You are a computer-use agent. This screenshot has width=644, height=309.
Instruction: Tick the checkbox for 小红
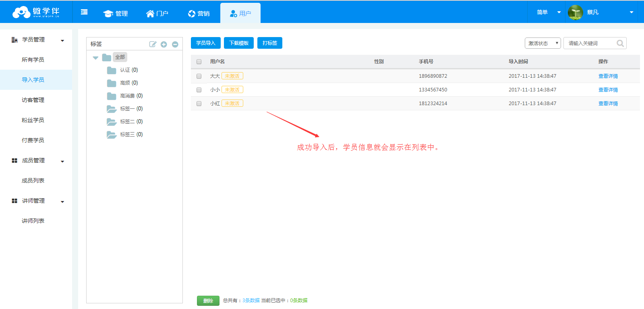[x=199, y=104]
